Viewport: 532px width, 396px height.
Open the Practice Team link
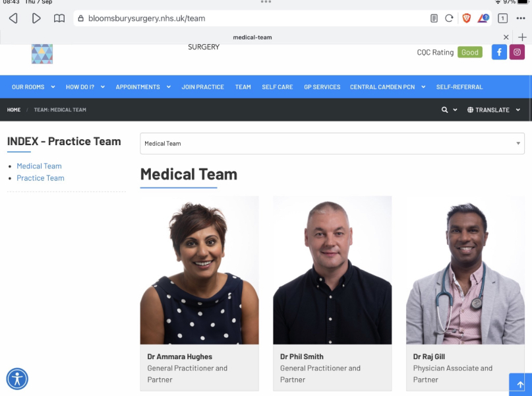click(x=40, y=178)
